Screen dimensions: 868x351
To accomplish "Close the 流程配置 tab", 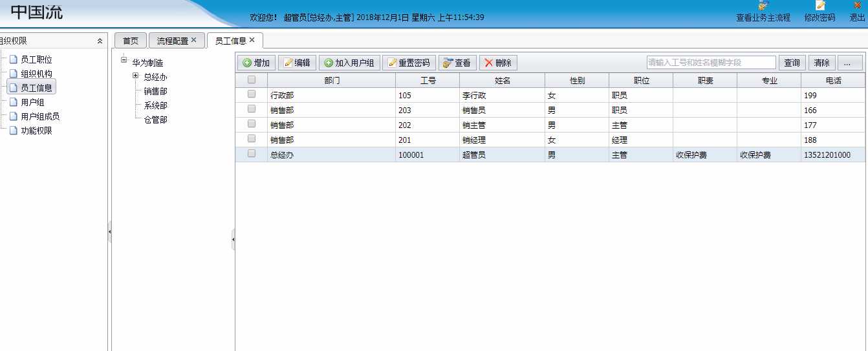I will click(193, 40).
